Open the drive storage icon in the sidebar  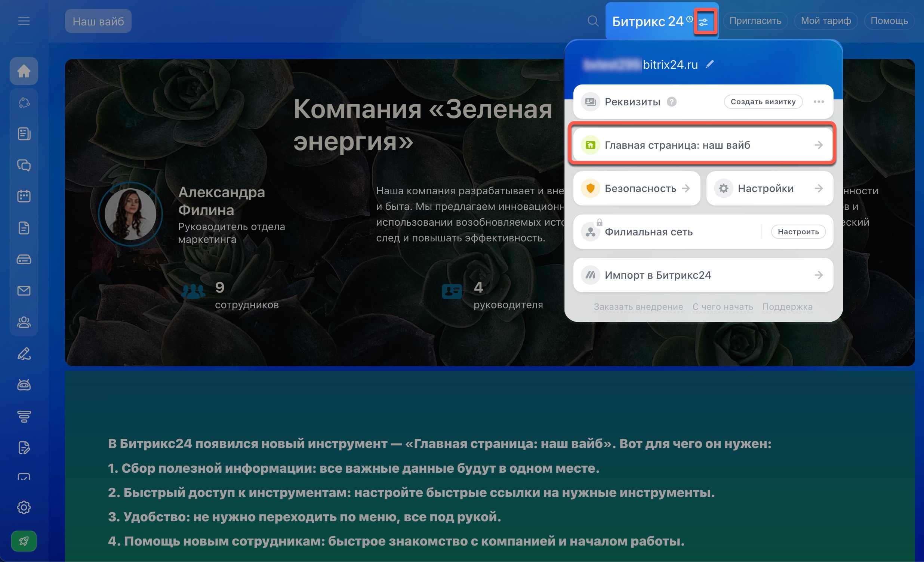click(x=24, y=259)
